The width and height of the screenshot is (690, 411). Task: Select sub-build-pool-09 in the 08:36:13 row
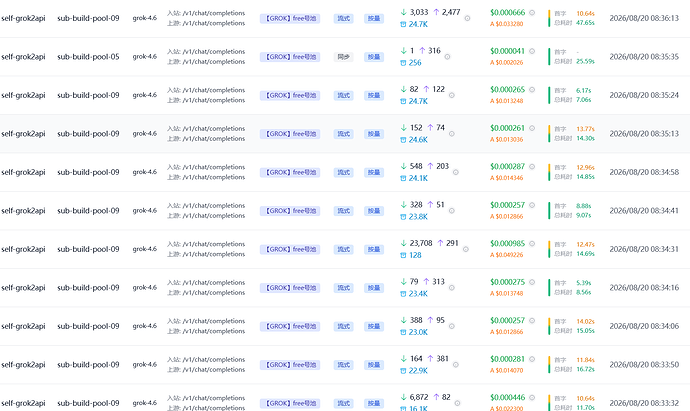pyautogui.click(x=88, y=18)
